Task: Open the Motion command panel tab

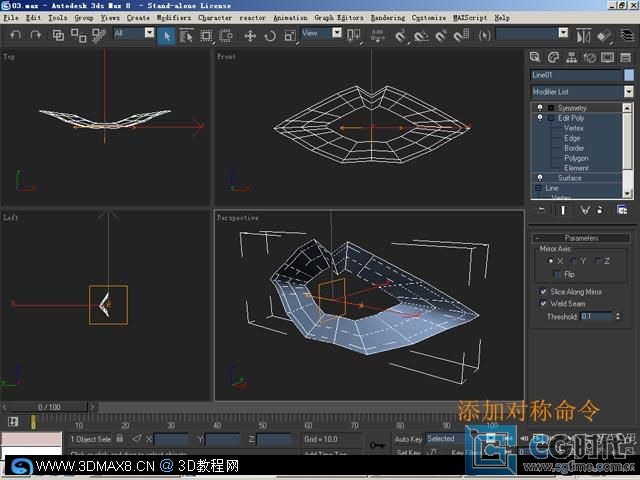Action: coord(589,57)
